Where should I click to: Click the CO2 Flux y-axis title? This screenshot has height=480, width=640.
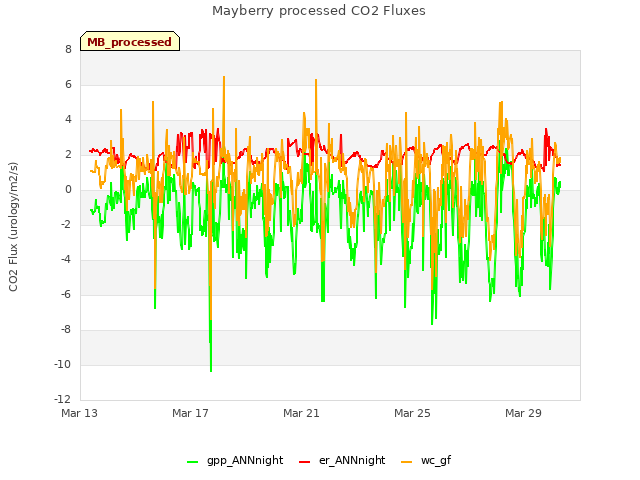(13, 227)
